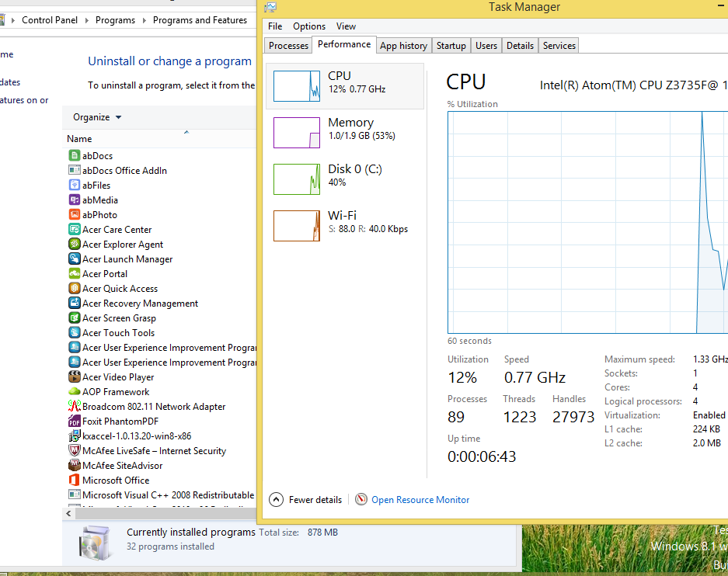
Task: Sort programs by the Name column
Action: click(79, 139)
